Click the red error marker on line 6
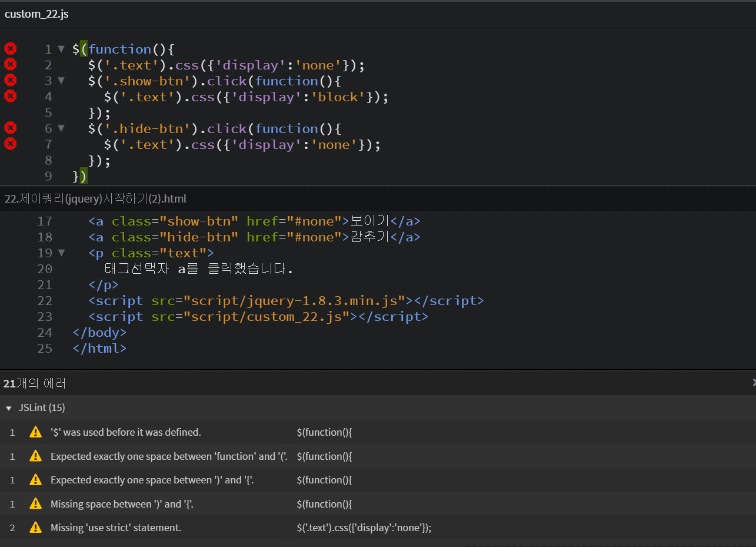This screenshot has height=547, width=756. click(10, 128)
